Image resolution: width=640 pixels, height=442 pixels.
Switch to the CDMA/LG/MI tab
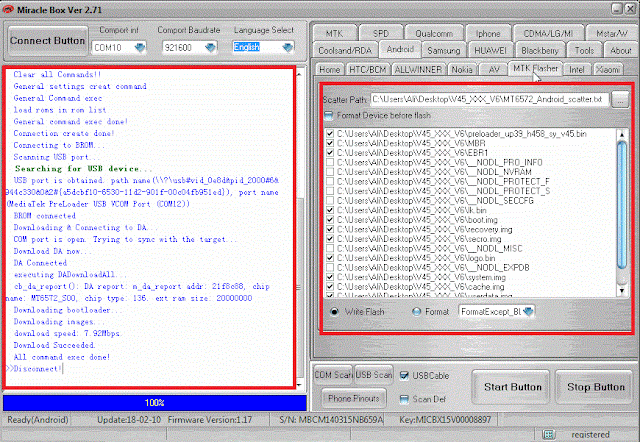click(x=548, y=33)
